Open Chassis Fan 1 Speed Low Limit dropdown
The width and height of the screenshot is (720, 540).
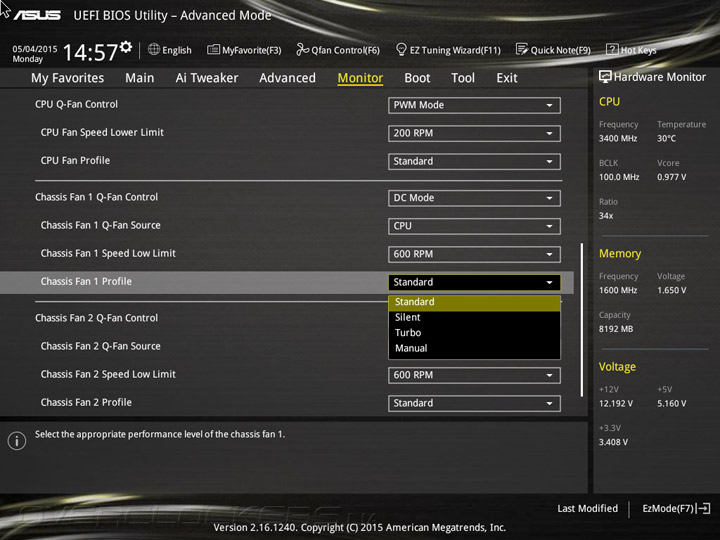474,254
